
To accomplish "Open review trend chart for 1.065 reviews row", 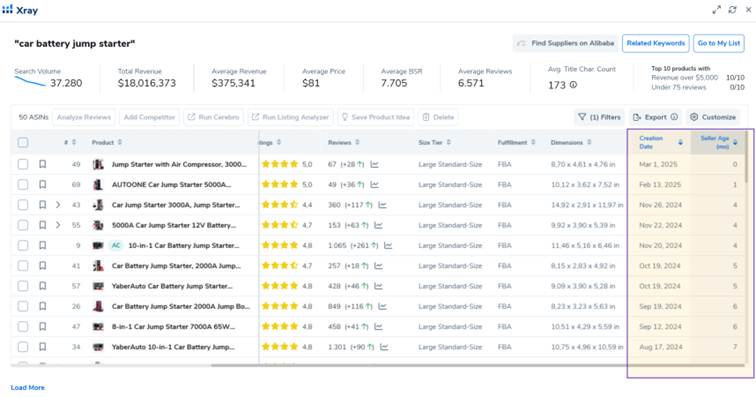I will tap(388, 246).
